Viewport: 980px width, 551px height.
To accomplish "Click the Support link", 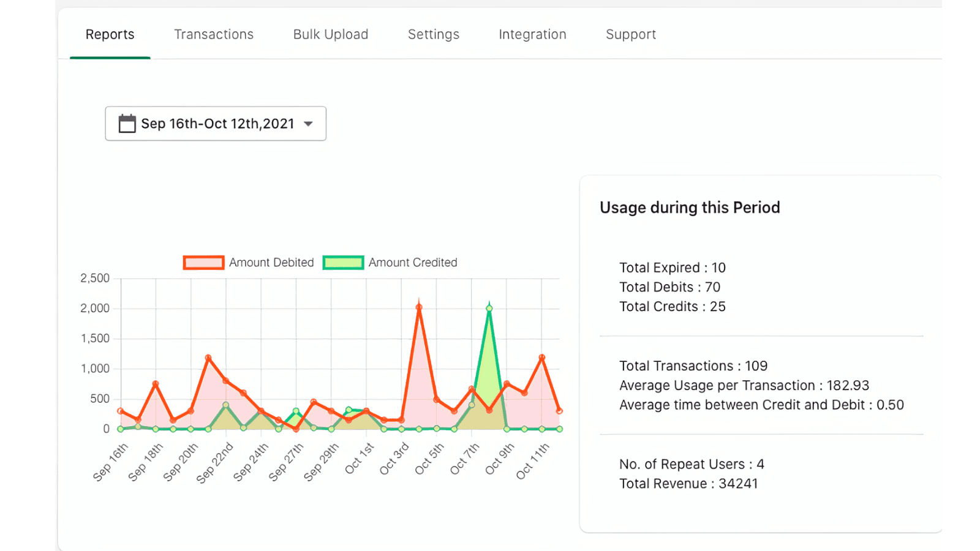I will pos(631,34).
